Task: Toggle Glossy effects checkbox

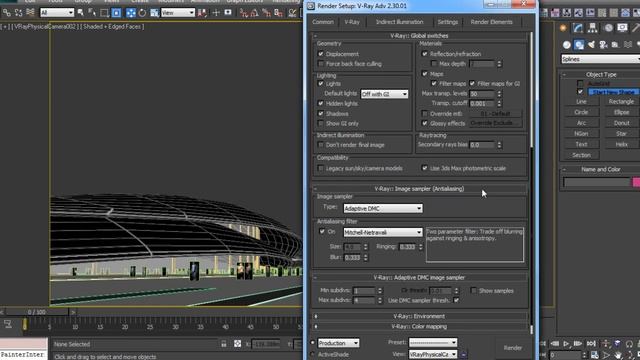Action: tap(425, 123)
